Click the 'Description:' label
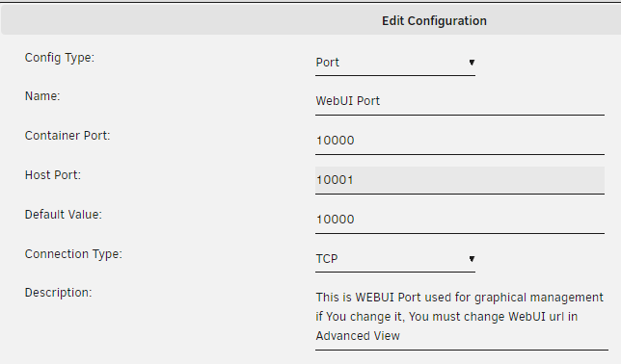 pyautogui.click(x=58, y=293)
